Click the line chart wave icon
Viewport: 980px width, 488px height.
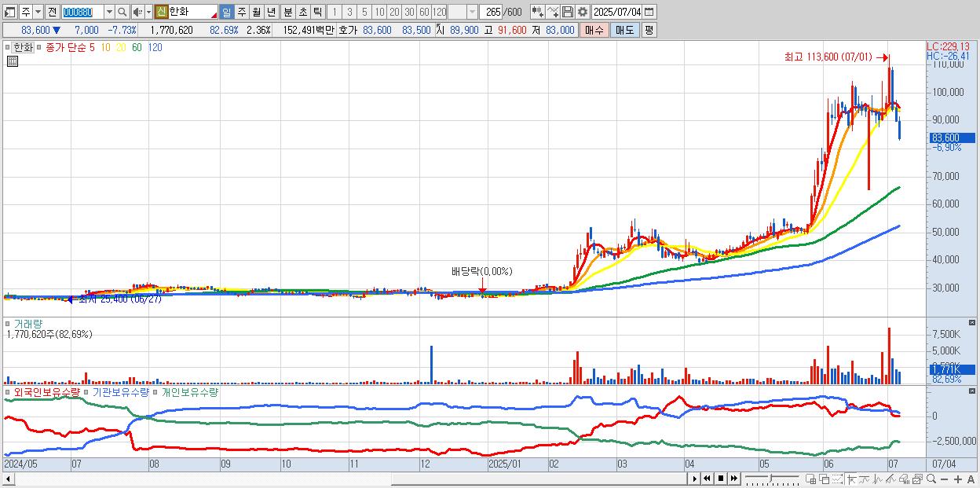pyautogui.click(x=865, y=479)
